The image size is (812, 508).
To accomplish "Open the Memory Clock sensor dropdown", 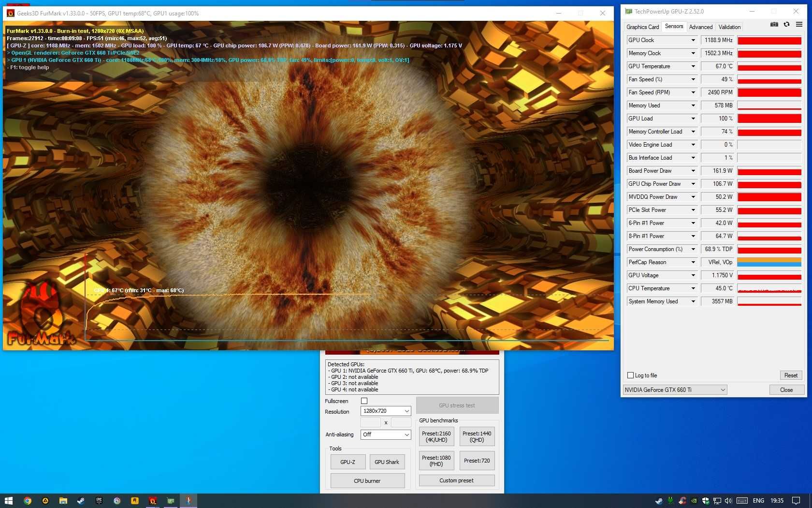I will (x=693, y=53).
